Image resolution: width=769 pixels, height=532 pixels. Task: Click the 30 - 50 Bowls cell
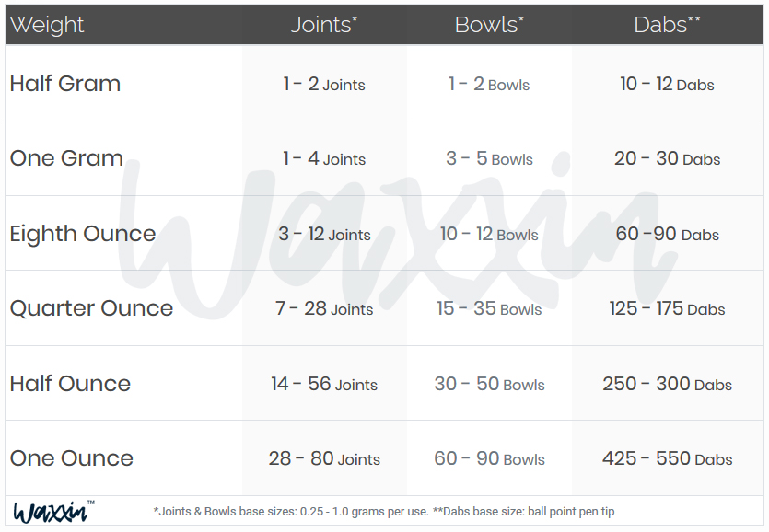pyautogui.click(x=489, y=384)
